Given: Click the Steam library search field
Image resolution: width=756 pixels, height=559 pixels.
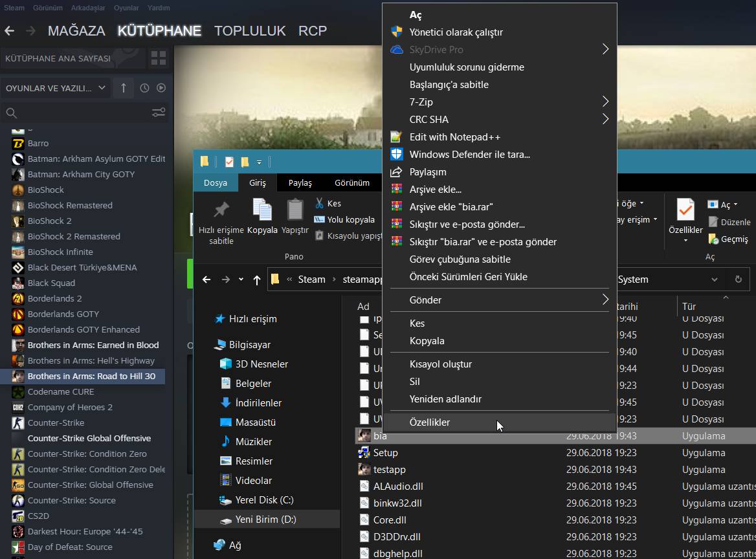Looking at the screenshot, I should coord(84,113).
